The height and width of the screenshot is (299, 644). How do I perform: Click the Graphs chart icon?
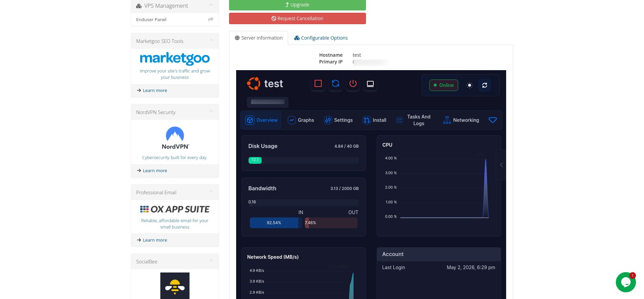point(292,120)
